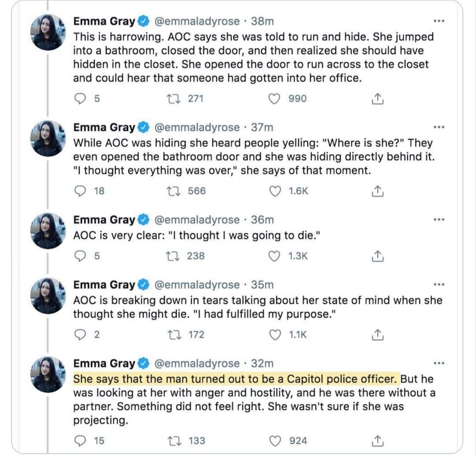Share the tweet with 1.1K likes
The width and height of the screenshot is (476, 456).
point(376,335)
